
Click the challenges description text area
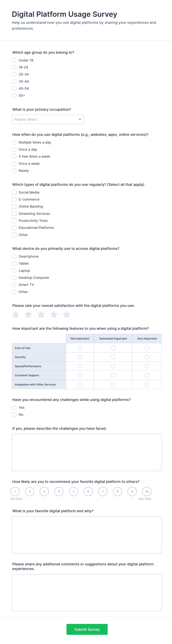coord(87,452)
